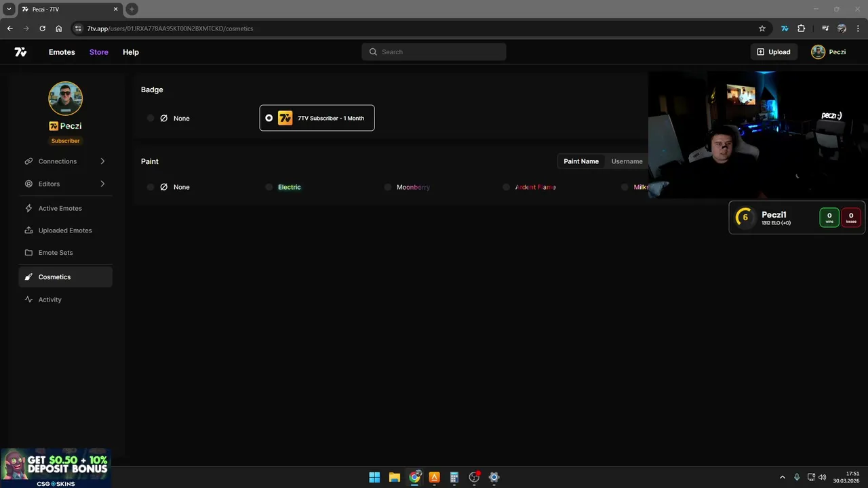
Task: Expand the Connections chevron
Action: [102, 161]
